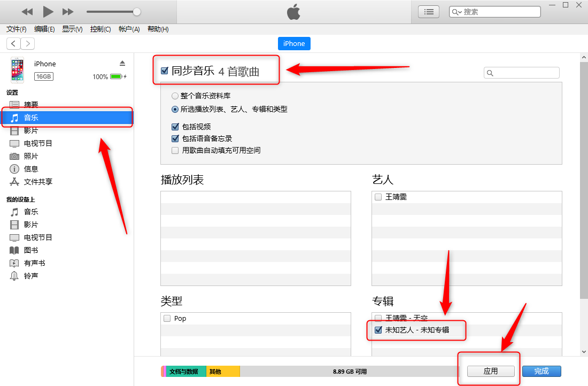Click film strip icon under 我的设备上
The width and height of the screenshot is (588, 386).
pyautogui.click(x=14, y=225)
